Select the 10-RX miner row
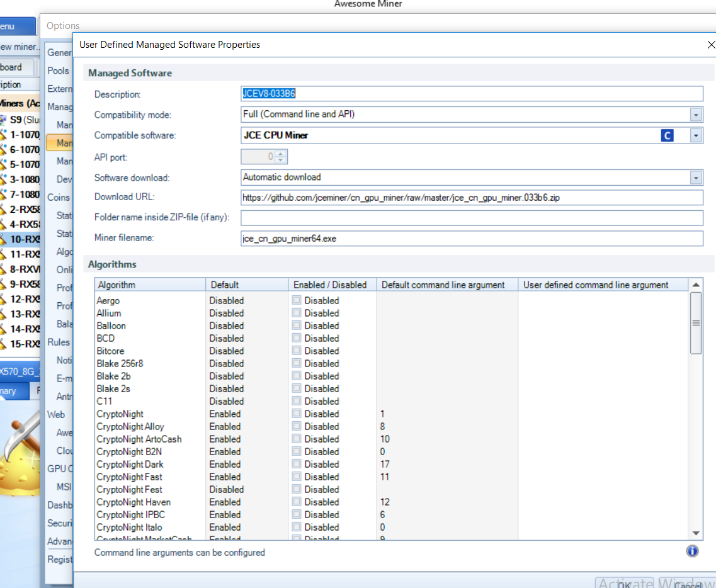 point(20,239)
